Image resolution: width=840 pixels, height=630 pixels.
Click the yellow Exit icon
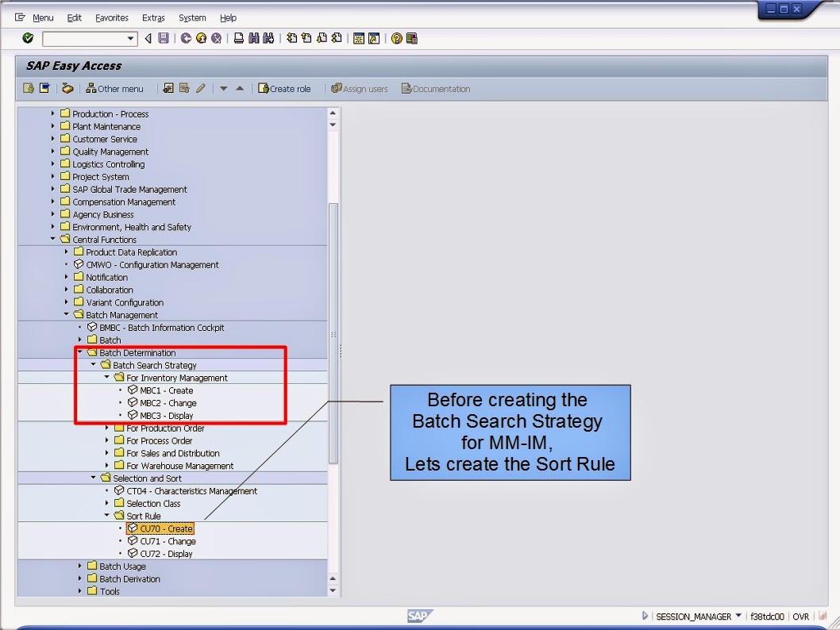tap(201, 38)
